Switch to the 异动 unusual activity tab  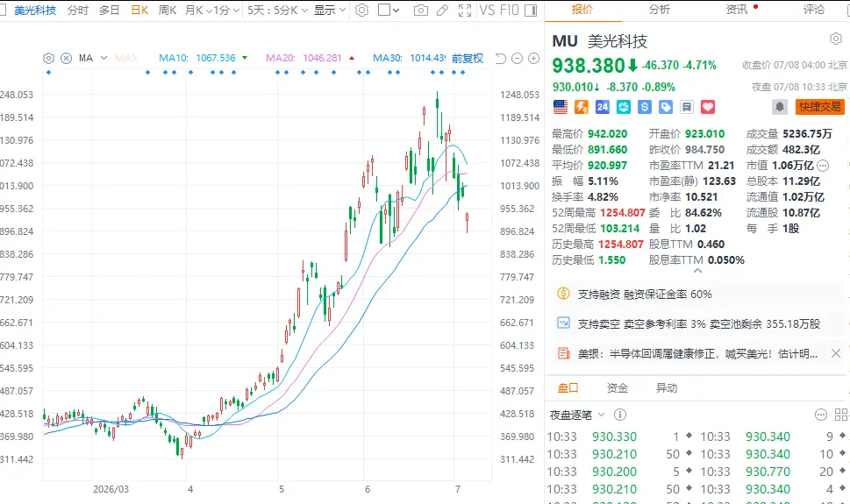[x=667, y=387]
